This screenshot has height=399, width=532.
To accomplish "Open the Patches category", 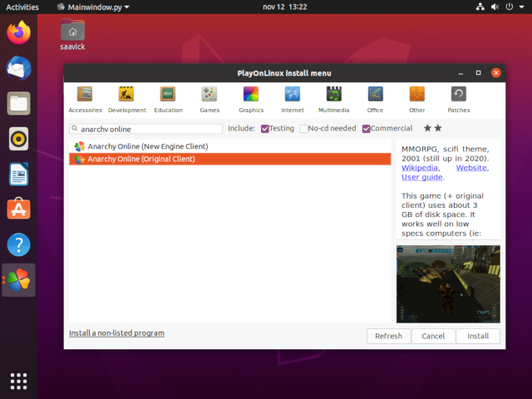I will [x=459, y=100].
